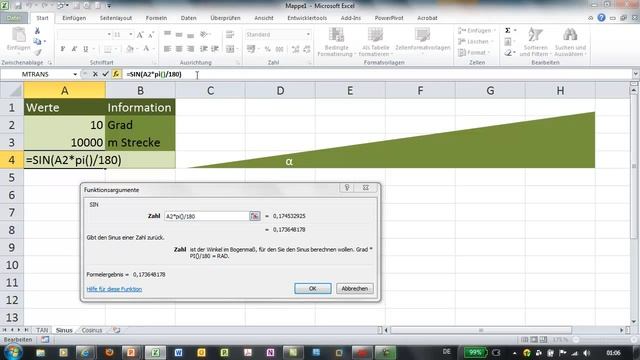The height and width of the screenshot is (360, 640).
Task: Open the Überprüfen ribbon tab
Action: coord(225,18)
